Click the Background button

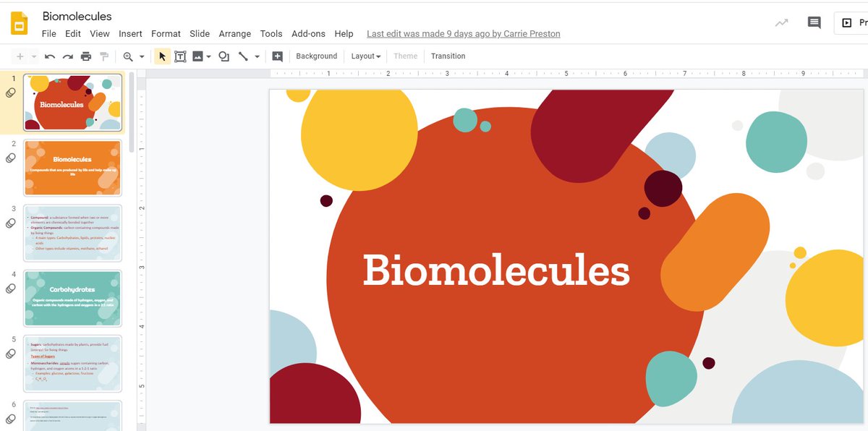(x=317, y=56)
